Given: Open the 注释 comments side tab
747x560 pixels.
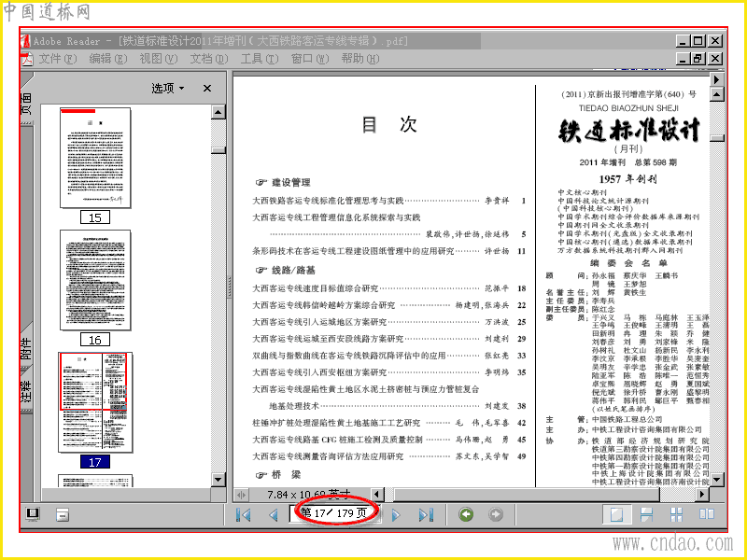Looking at the screenshot, I should tap(26, 388).
